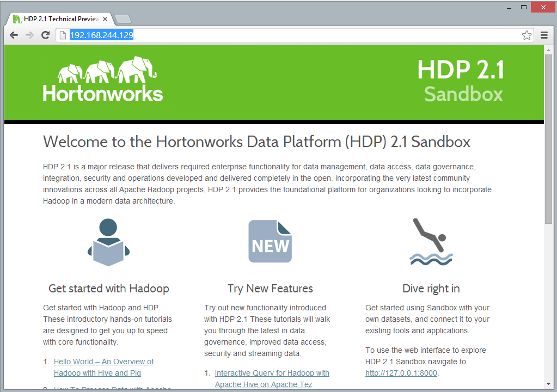Go back with the browser back arrow

14,35
